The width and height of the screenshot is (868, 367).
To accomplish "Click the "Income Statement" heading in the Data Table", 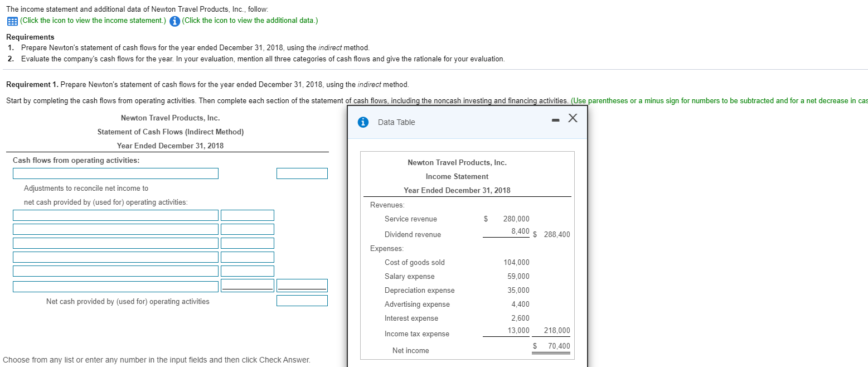I will point(457,177).
